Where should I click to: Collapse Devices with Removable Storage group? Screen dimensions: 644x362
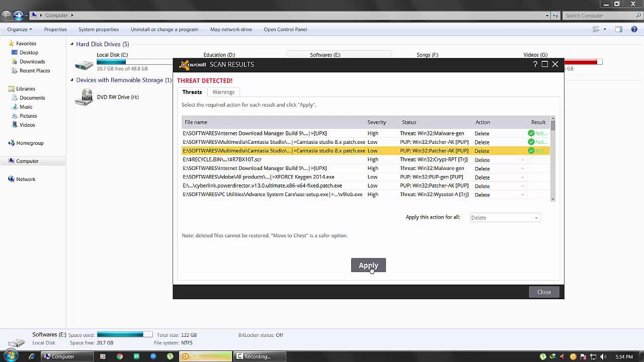pyautogui.click(x=72, y=80)
